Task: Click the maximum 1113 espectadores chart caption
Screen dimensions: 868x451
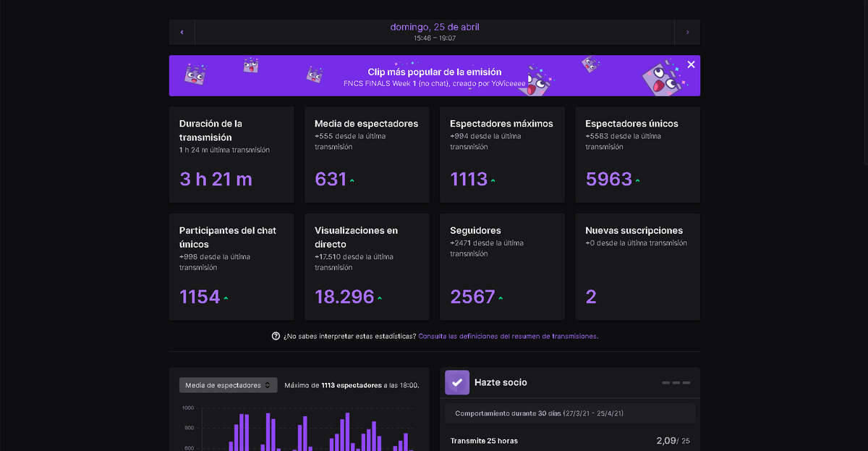Action: [352, 385]
